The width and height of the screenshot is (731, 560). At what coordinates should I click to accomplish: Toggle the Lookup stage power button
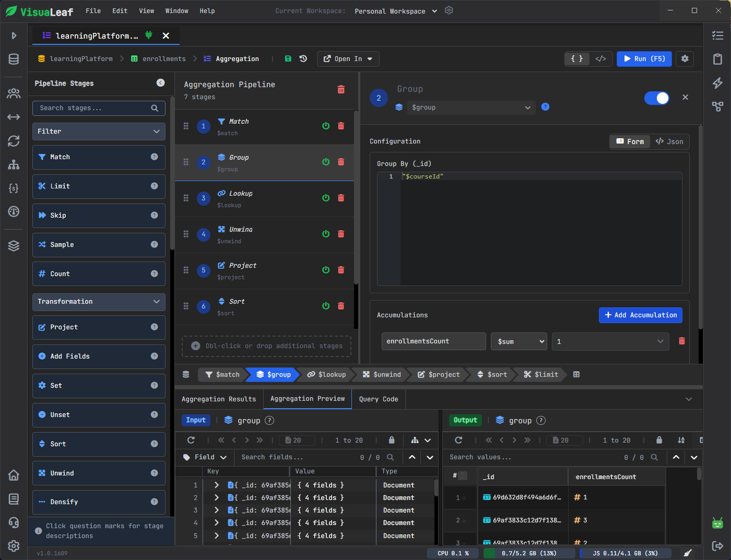[326, 198]
